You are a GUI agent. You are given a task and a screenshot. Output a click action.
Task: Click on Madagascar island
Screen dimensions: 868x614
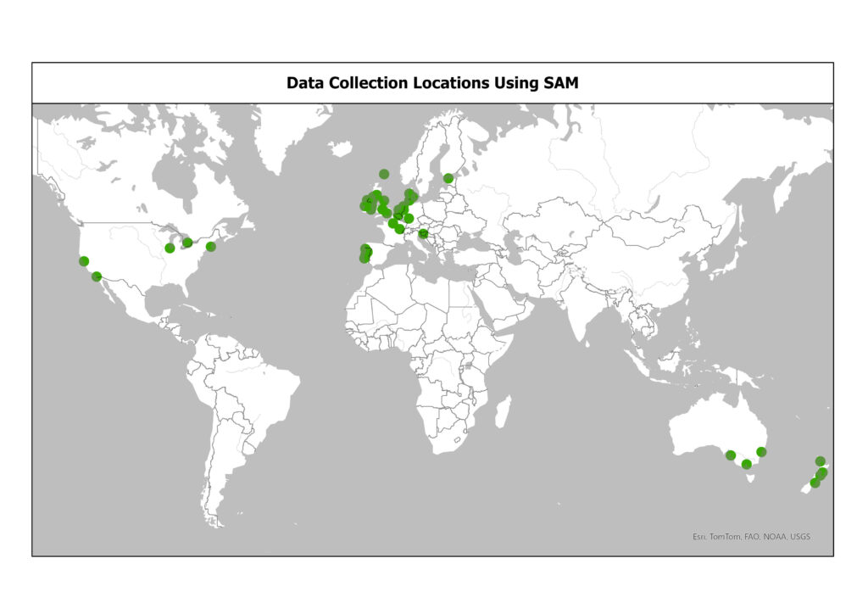[502, 412]
